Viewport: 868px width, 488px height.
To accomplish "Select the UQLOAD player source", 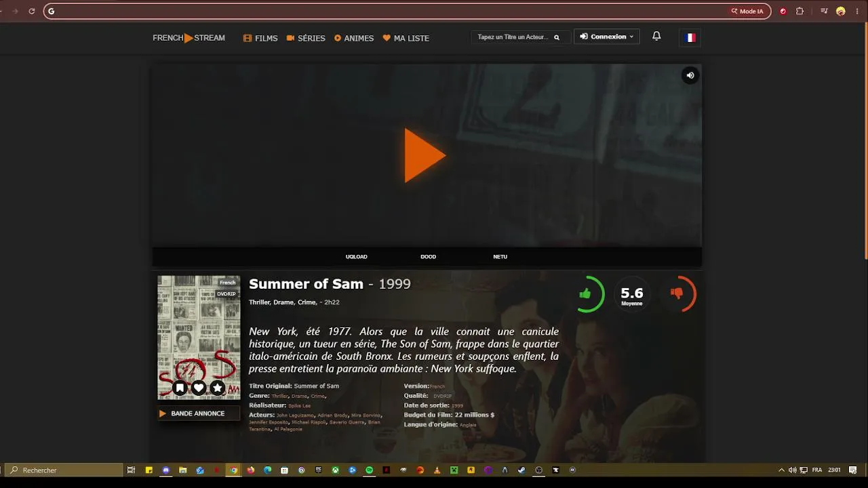I will click(x=356, y=257).
